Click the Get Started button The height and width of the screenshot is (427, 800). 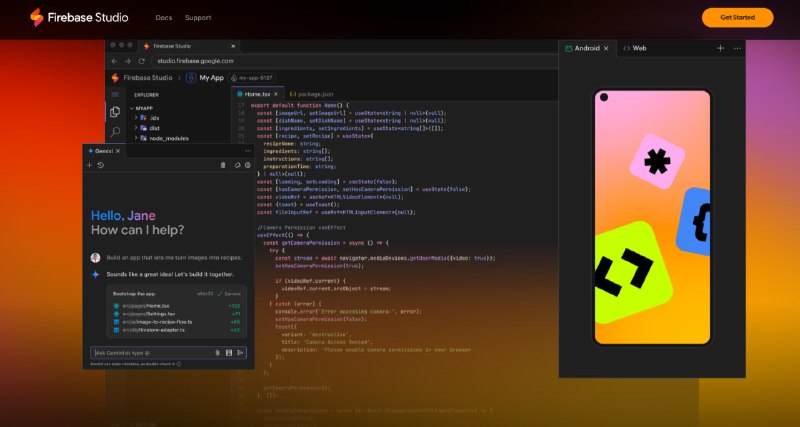[737, 17]
